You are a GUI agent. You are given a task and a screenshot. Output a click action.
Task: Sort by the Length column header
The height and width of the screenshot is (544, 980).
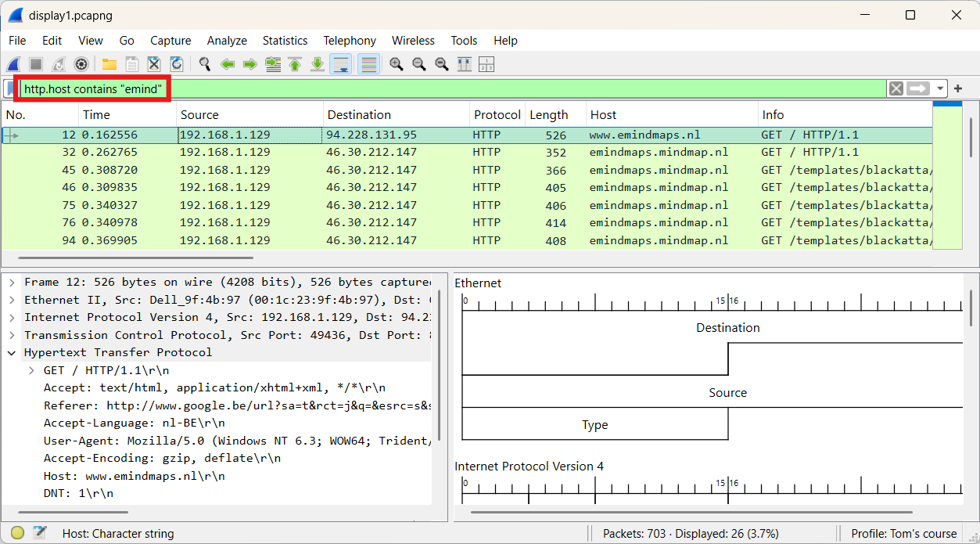coord(555,115)
